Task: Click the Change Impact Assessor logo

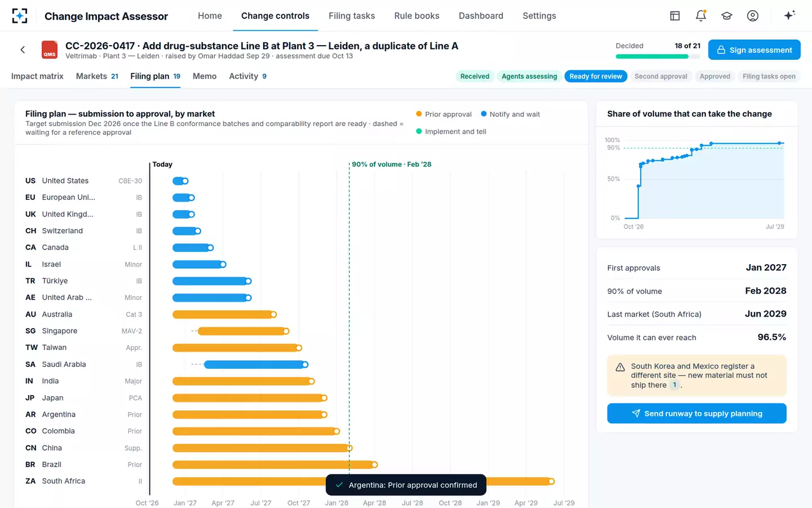Action: (20, 16)
